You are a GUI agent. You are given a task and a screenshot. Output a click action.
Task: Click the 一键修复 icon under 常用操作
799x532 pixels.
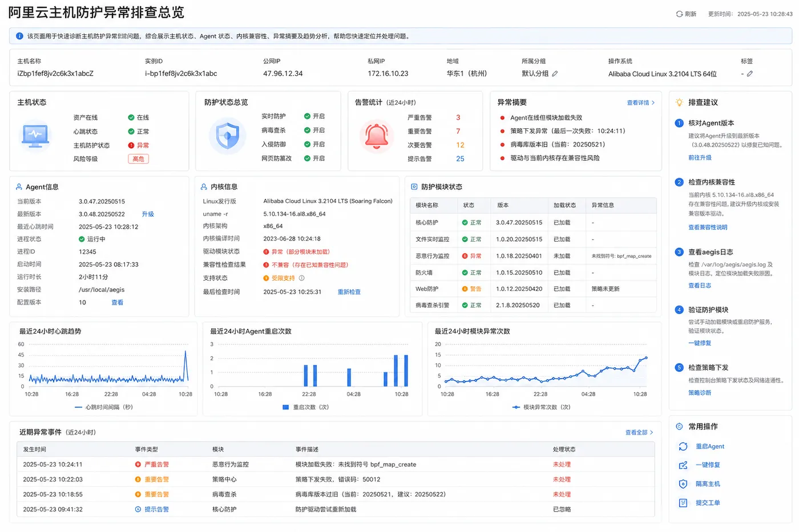click(x=683, y=465)
